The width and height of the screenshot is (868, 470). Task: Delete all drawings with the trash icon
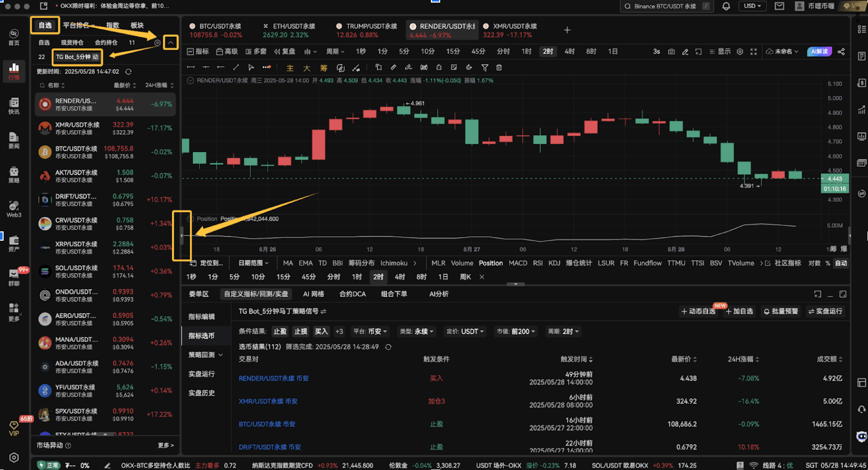point(499,68)
